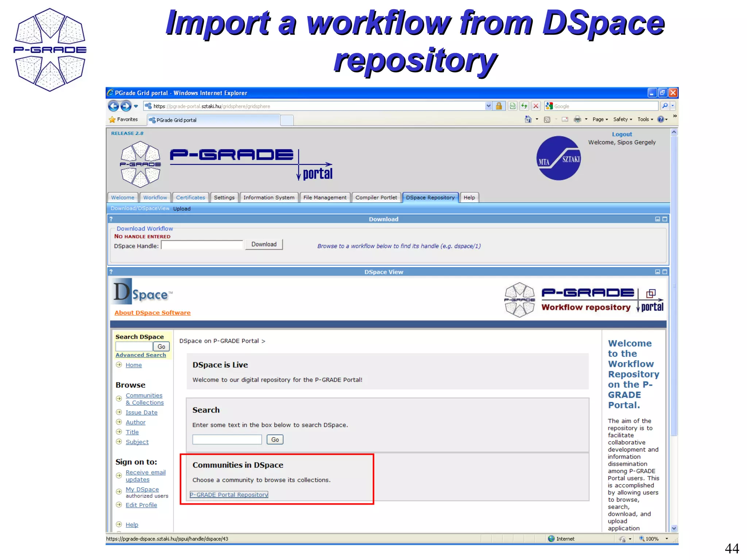The image size is (747, 560).
Task: Open the zoom level 100% dropdown
Action: tap(667, 539)
